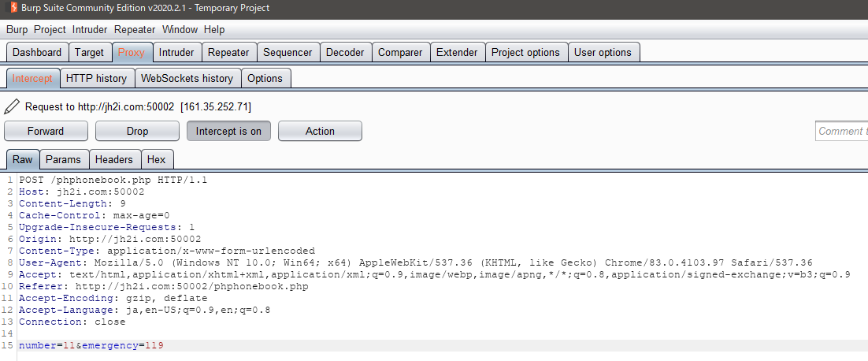Open the Window menu
This screenshot has width=868, height=361.
coord(180,29)
